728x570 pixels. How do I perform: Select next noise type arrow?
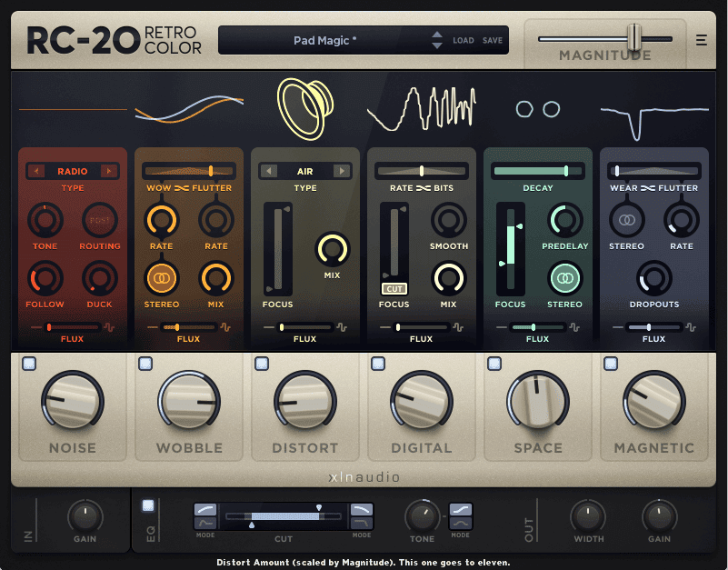click(x=109, y=171)
